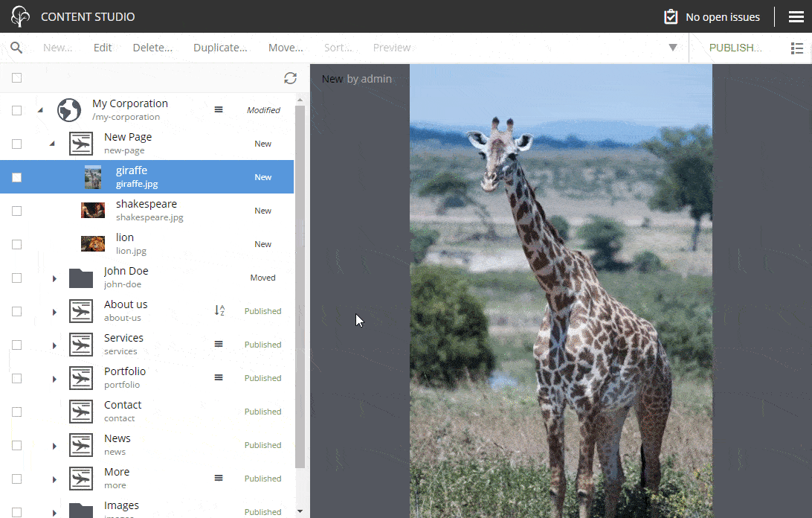Open the preview dropdown arrow
The height and width of the screenshot is (518, 812).
[x=673, y=48]
